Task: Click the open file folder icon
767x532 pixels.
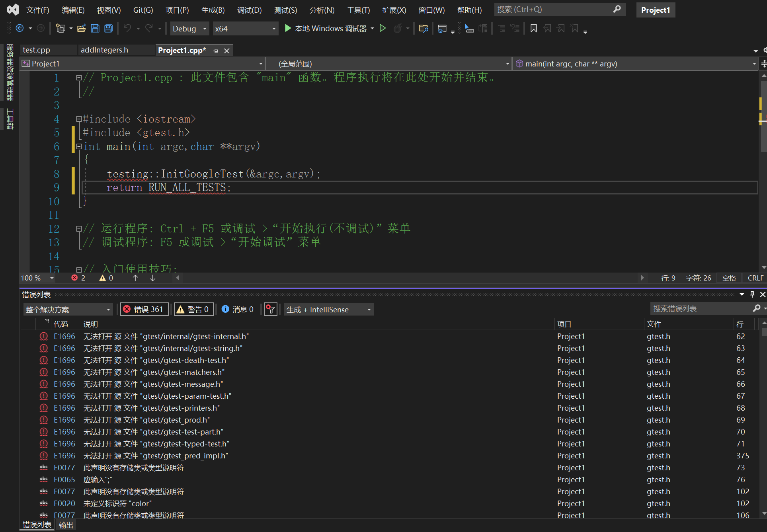Action: (x=82, y=28)
